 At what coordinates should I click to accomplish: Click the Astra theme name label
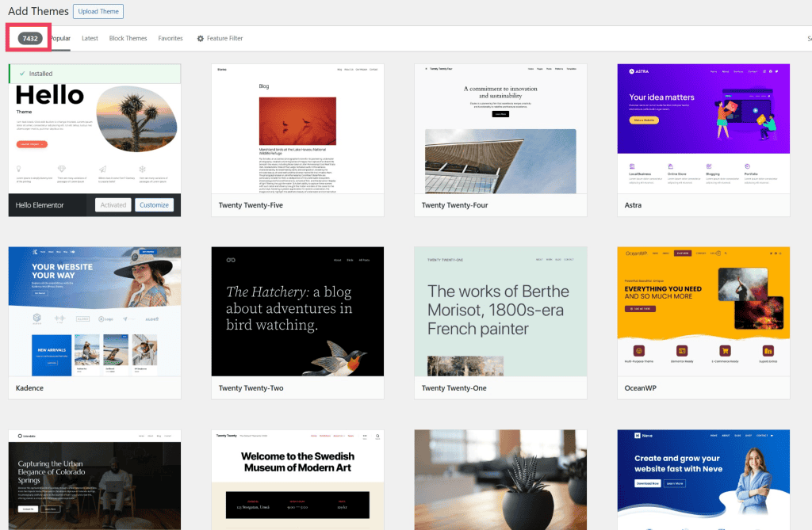[x=633, y=205]
